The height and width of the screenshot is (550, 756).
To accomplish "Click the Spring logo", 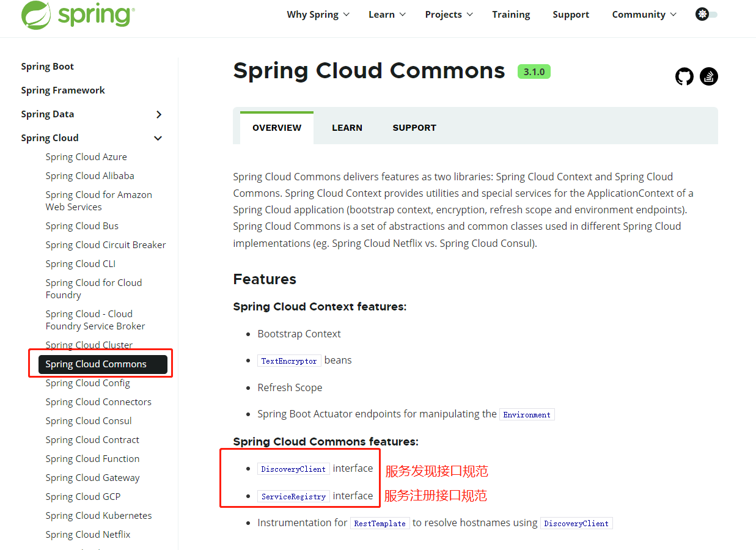I will coord(78,15).
